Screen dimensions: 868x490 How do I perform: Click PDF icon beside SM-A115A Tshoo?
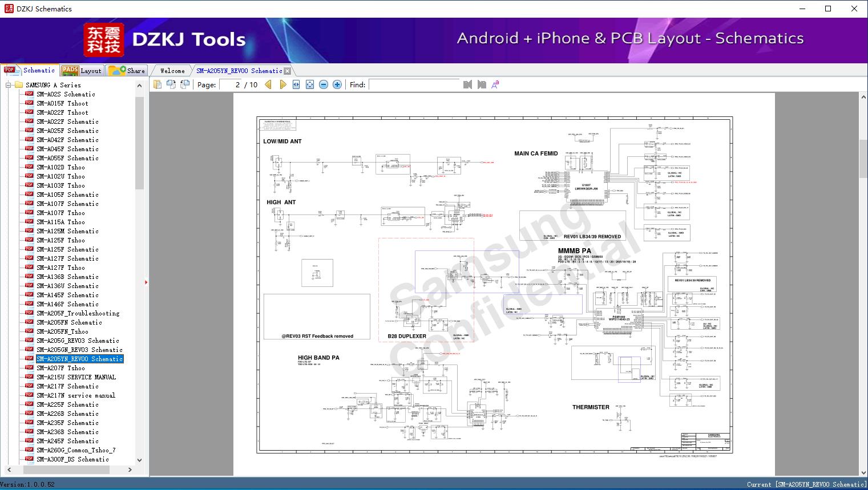click(x=29, y=222)
